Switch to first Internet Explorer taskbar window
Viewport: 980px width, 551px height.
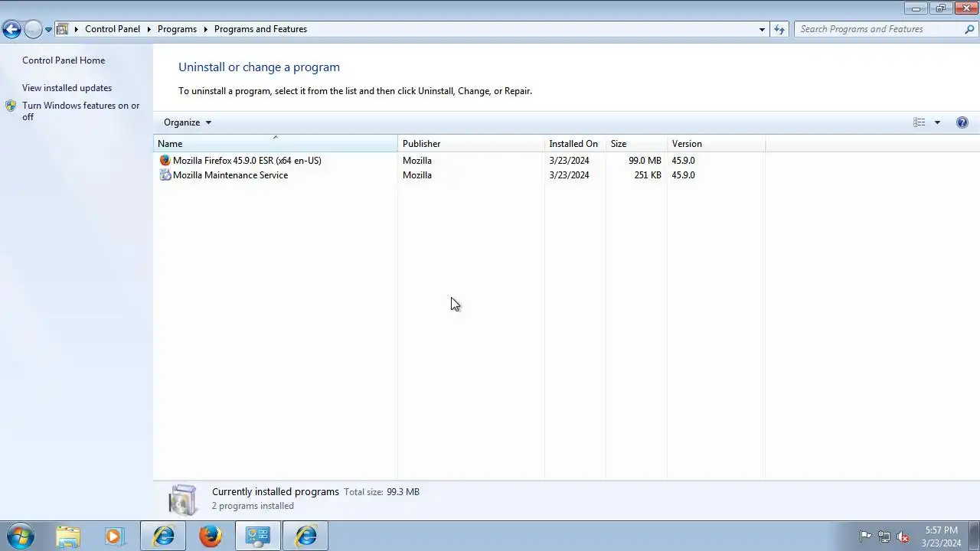click(163, 536)
